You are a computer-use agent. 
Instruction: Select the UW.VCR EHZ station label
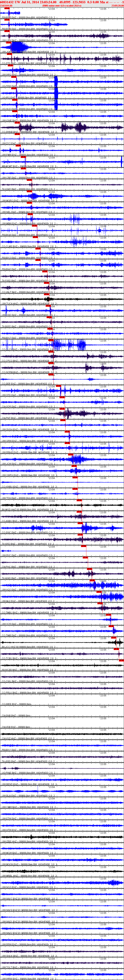(29, 624)
